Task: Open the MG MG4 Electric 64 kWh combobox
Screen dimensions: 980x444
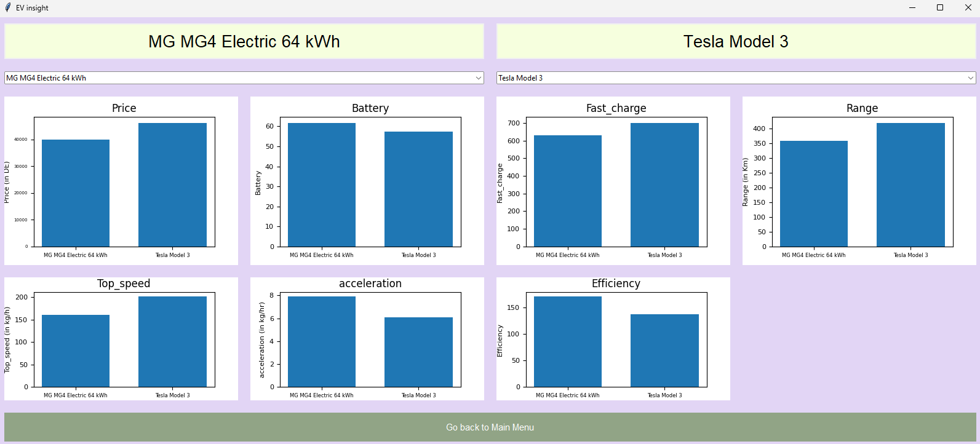Action: (x=244, y=78)
